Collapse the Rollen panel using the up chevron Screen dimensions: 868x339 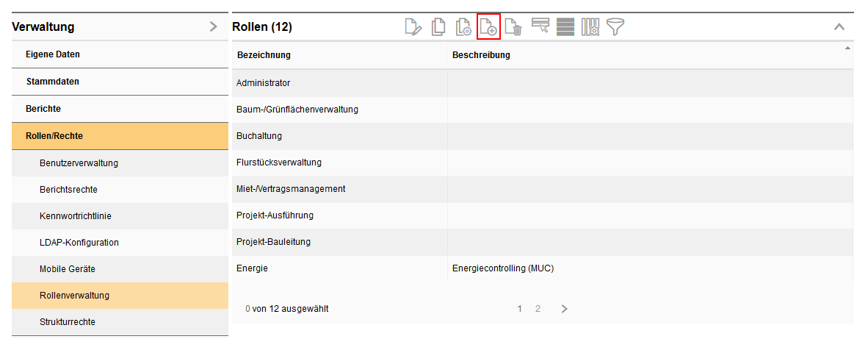(x=839, y=27)
